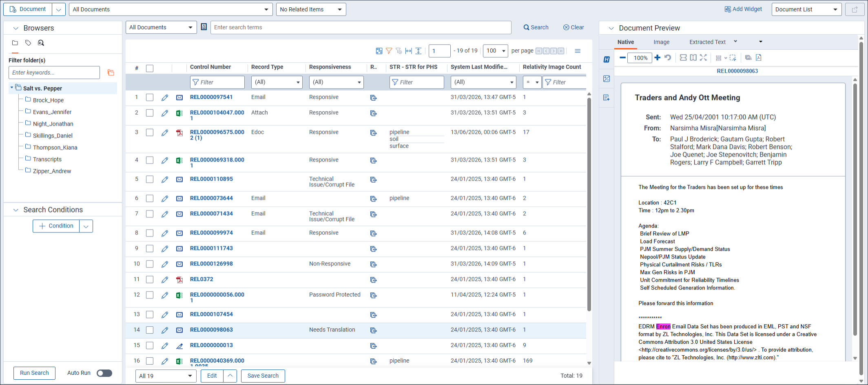Collapse the Document Preview panel chevron

tap(611, 28)
